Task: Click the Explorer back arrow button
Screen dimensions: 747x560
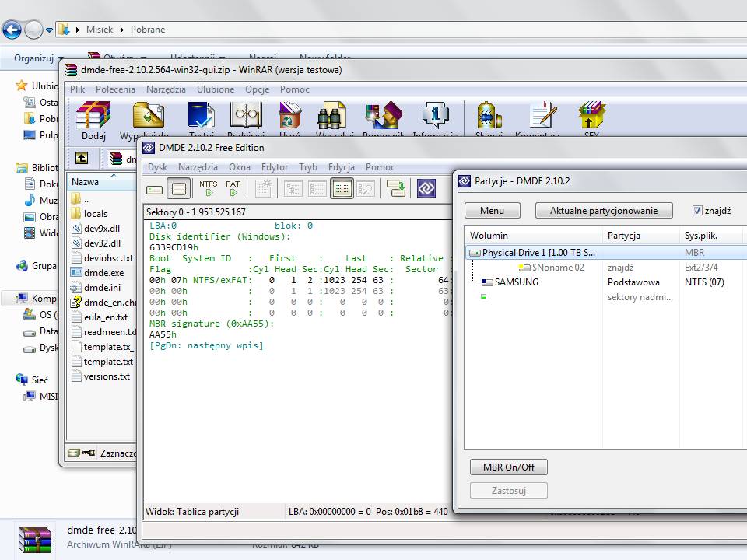Action: 12,30
